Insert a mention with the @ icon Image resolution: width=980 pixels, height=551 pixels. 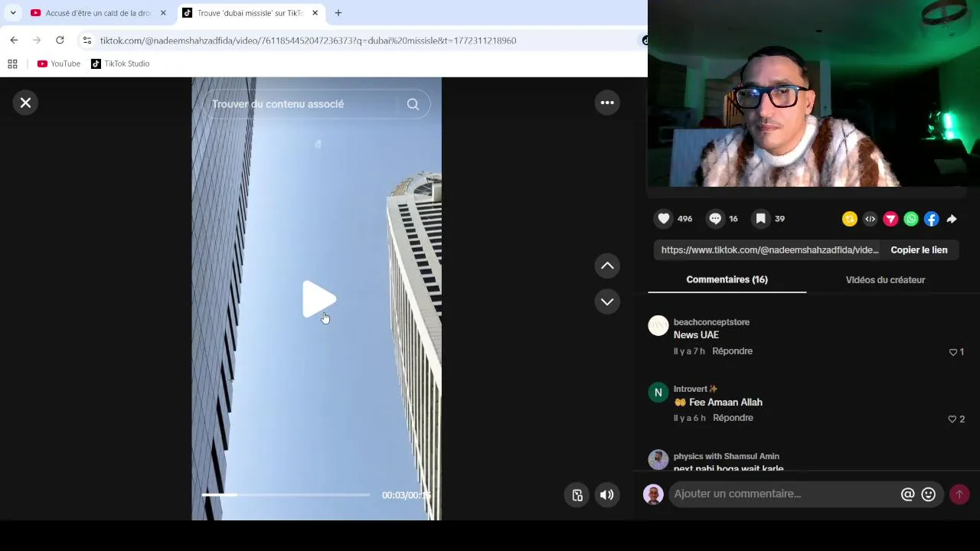(x=907, y=494)
